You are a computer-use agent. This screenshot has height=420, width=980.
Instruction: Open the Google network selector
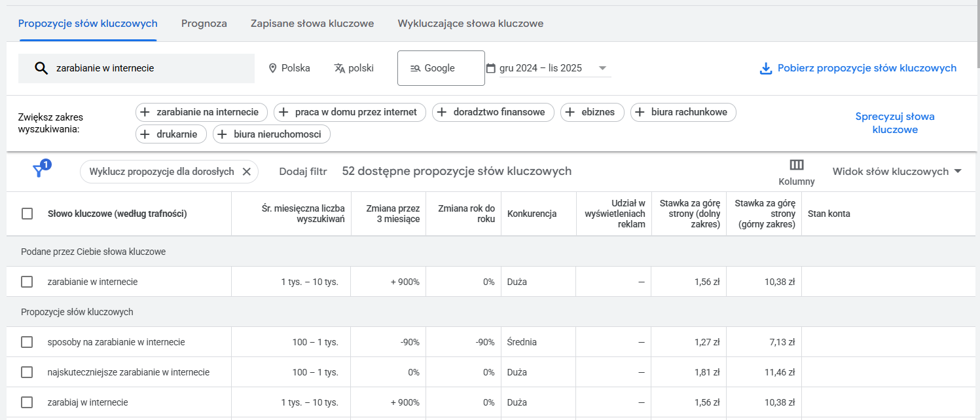441,67
